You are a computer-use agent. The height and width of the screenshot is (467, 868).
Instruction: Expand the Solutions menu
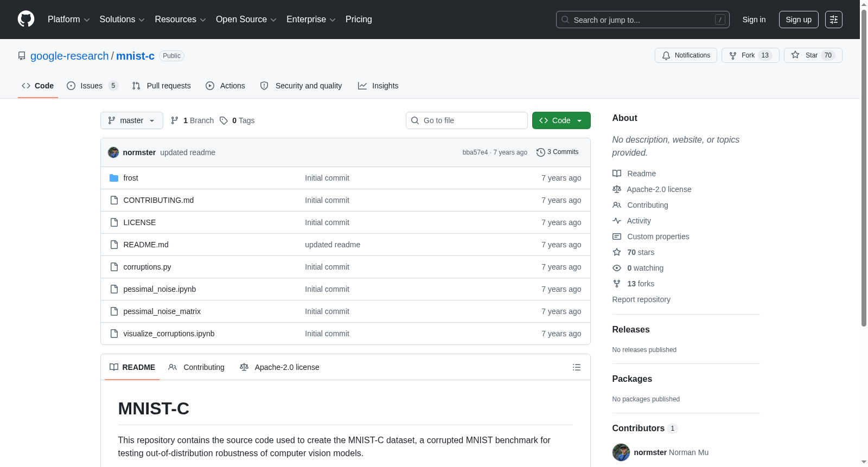point(122,20)
